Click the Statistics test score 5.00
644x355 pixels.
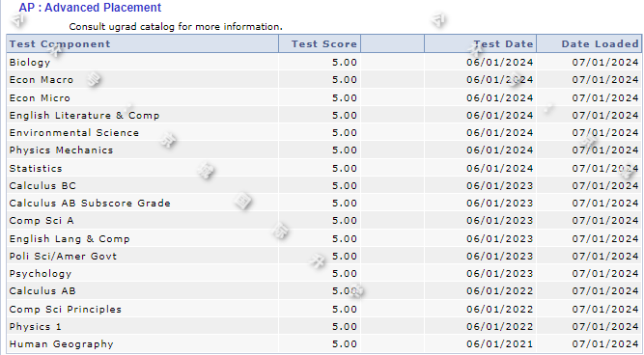pos(345,169)
